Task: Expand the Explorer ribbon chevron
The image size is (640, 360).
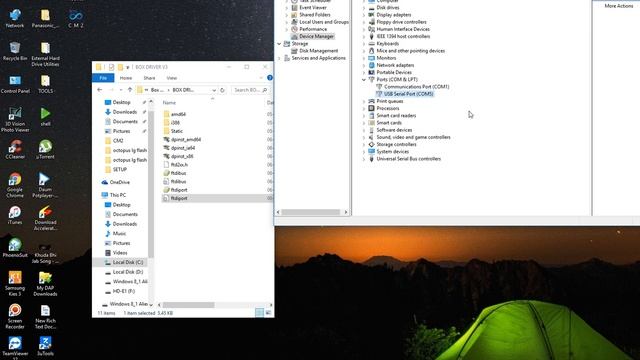Action: pyautogui.click(x=261, y=78)
